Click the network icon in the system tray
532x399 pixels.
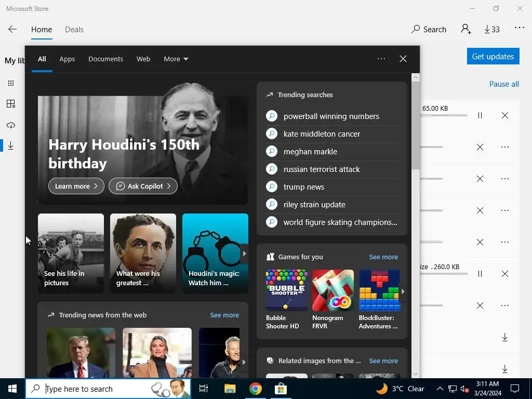453,389
